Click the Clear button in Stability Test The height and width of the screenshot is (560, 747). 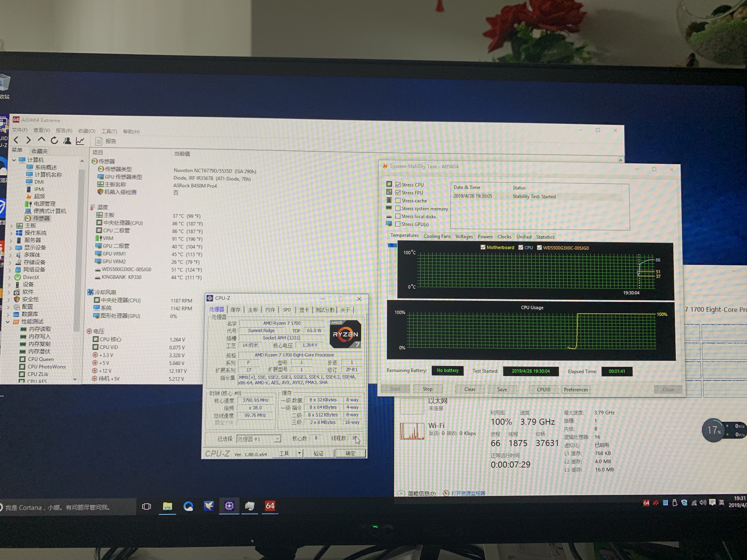[x=470, y=389]
